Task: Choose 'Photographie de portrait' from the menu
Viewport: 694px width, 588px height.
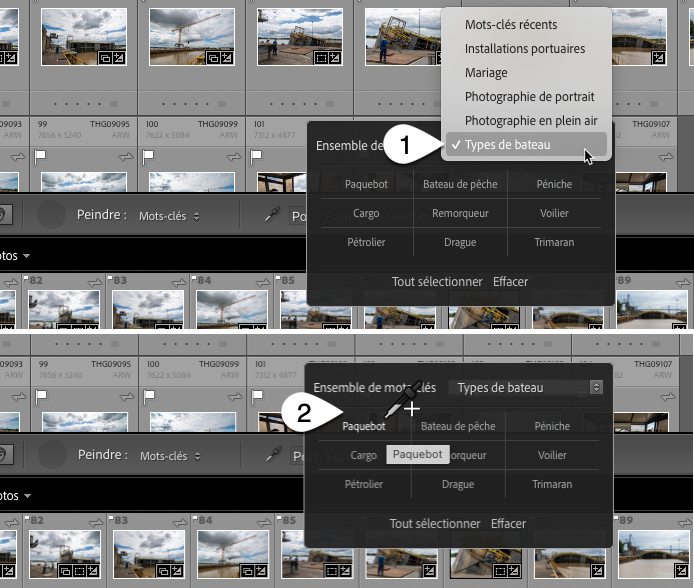Action: (529, 96)
